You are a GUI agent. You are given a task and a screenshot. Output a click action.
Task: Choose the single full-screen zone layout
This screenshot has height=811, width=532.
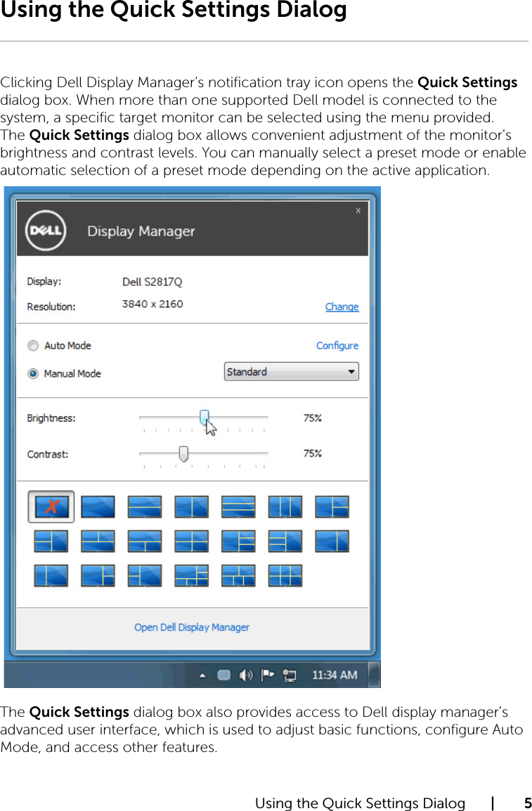(98, 507)
